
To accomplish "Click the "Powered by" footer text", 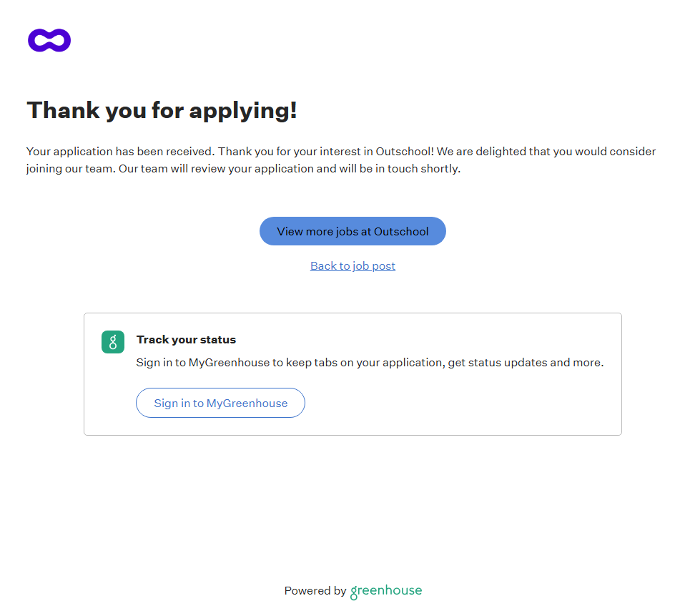I will [x=315, y=591].
